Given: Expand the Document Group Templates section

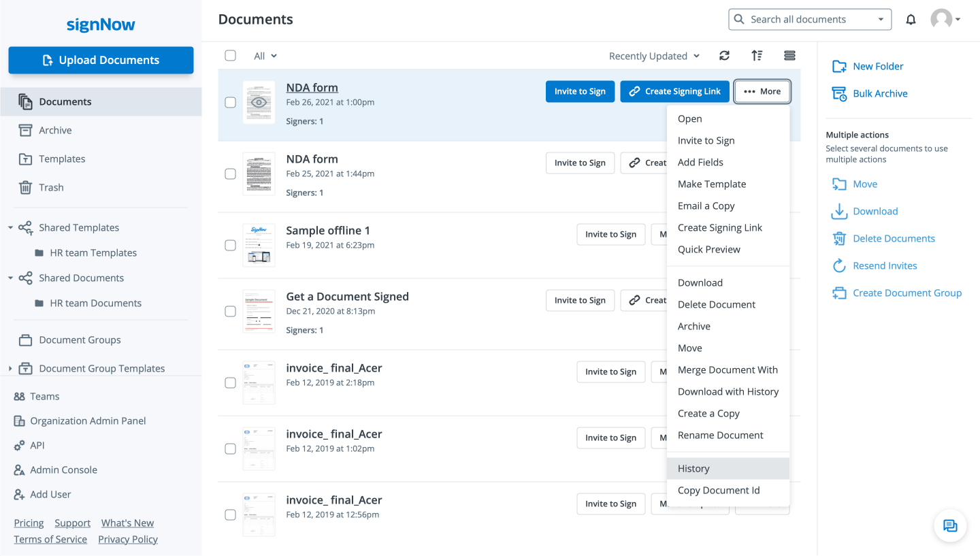Looking at the screenshot, I should (x=10, y=369).
